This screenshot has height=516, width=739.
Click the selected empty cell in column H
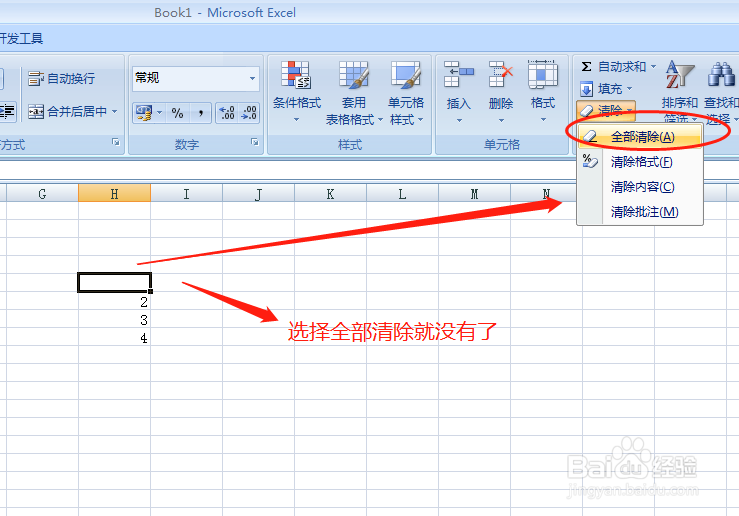click(x=115, y=283)
